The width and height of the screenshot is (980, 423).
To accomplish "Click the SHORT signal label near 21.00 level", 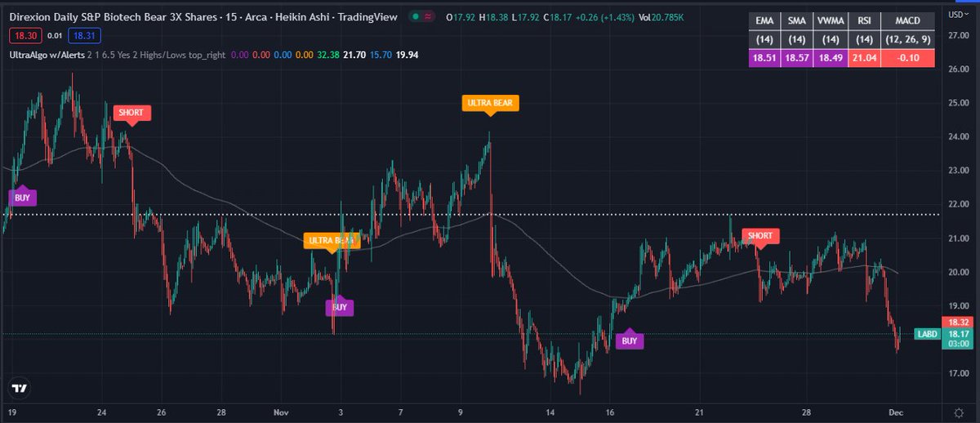I will [x=759, y=236].
